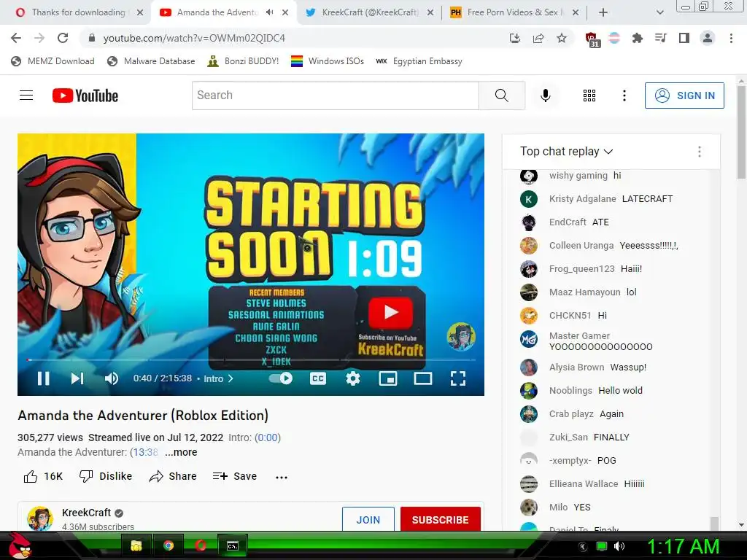Screen dimensions: 747x560
Task: Open Opera from the taskbar
Action: point(201,545)
